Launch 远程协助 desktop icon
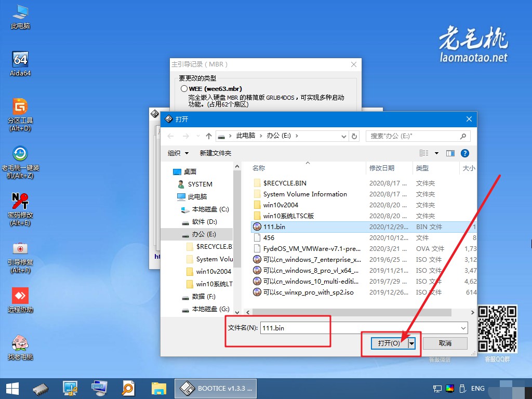532x399 pixels. (x=20, y=300)
